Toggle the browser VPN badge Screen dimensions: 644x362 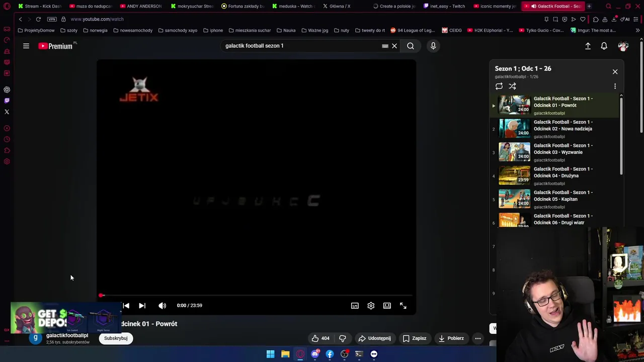pos(52,19)
